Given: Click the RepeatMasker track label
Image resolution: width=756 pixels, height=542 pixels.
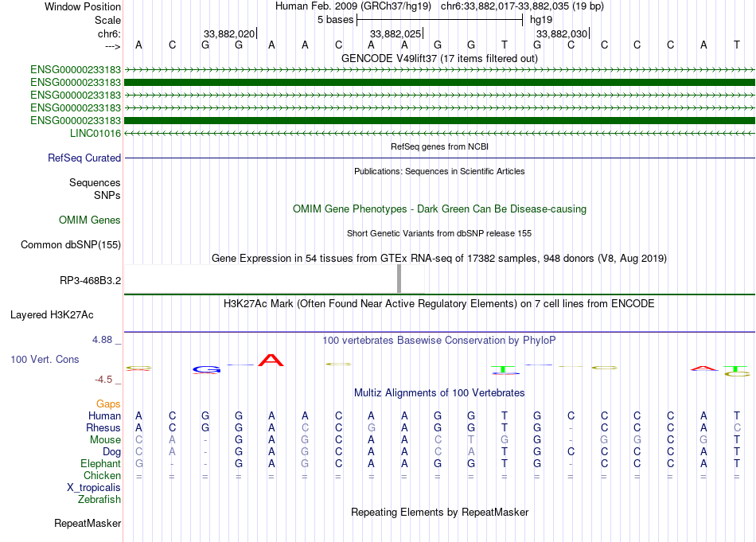Looking at the screenshot, I should (88, 523).
